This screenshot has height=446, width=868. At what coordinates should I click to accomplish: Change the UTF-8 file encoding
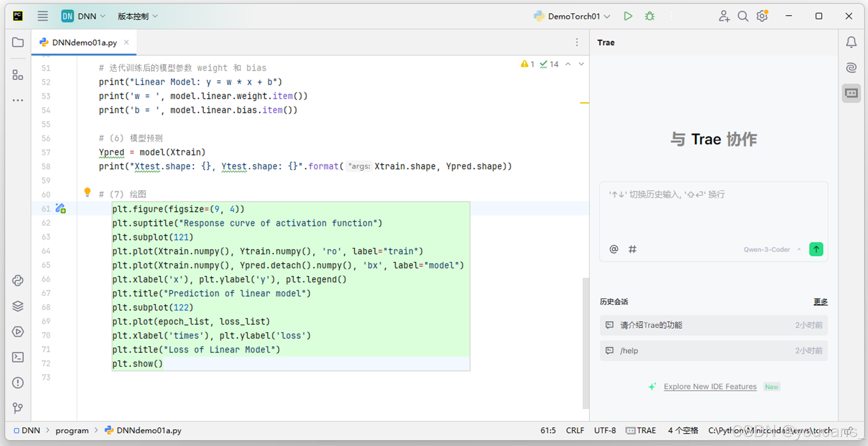[x=605, y=430]
